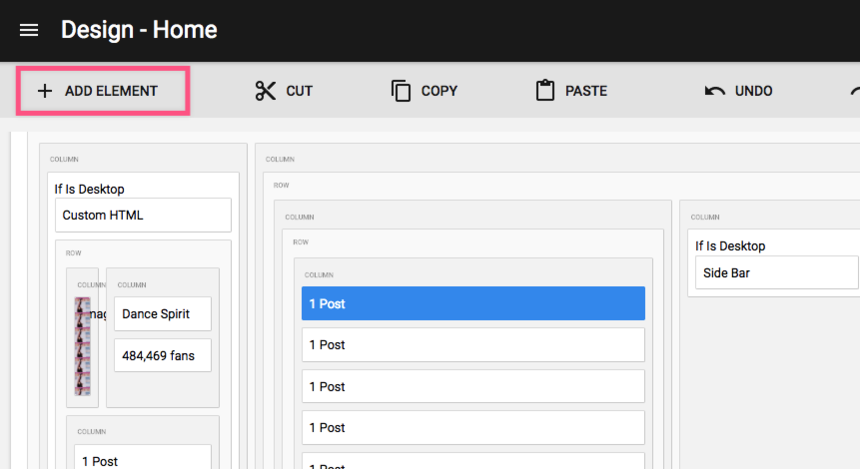Click the scissors Cut icon
Image resolution: width=860 pixels, height=469 pixels.
click(265, 91)
